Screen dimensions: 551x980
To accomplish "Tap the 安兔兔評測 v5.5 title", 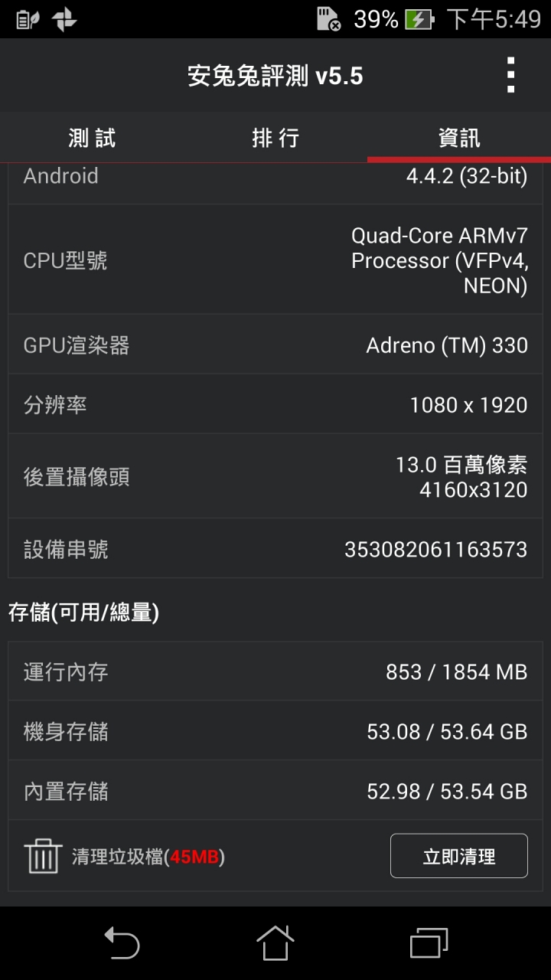I will 275,76.
